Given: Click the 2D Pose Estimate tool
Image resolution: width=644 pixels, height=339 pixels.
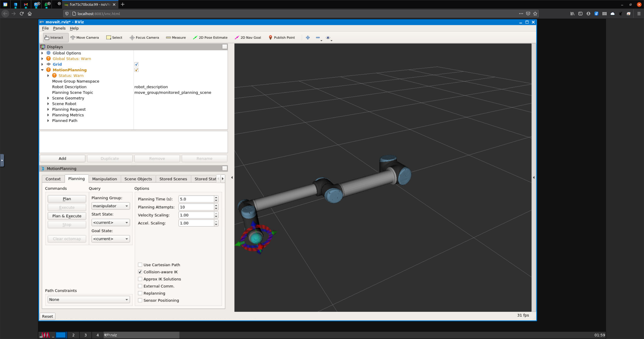Looking at the screenshot, I should point(210,37).
